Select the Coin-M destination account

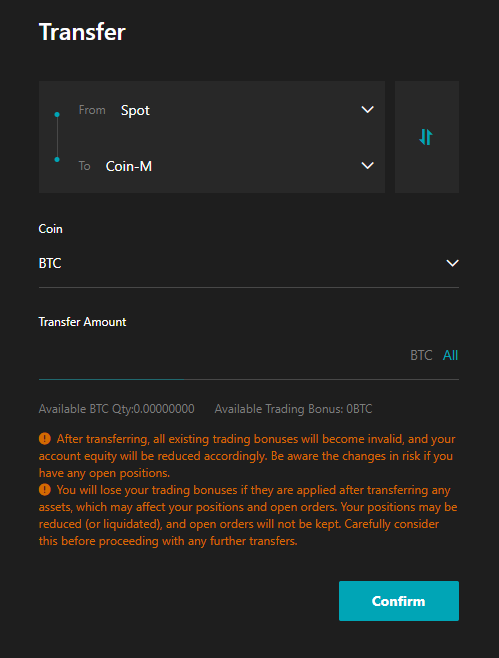(x=129, y=166)
